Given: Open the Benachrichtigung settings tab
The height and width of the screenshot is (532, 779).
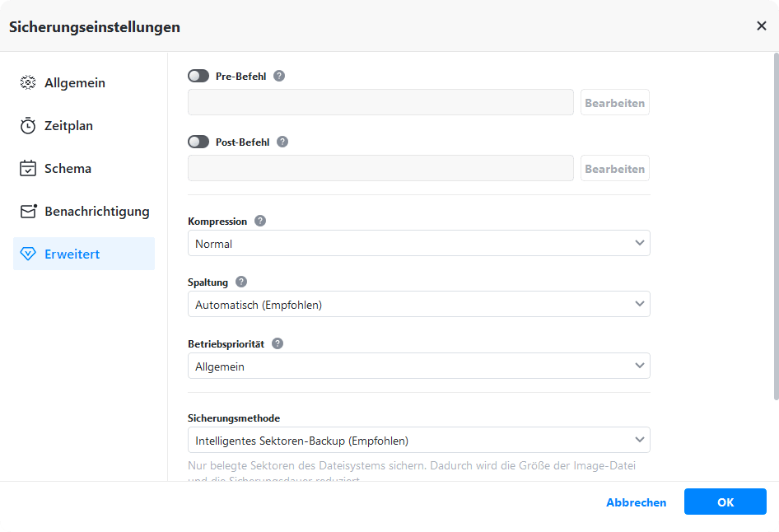Looking at the screenshot, I should [96, 212].
